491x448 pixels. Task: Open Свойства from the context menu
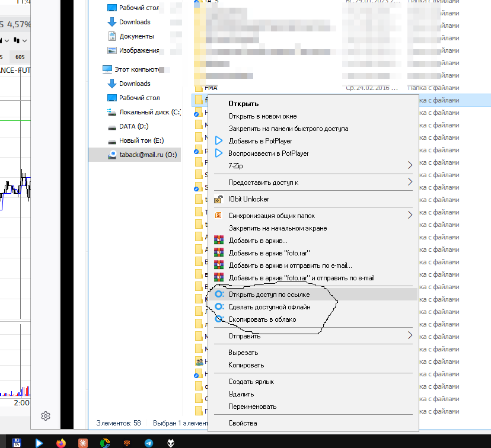[313, 423]
